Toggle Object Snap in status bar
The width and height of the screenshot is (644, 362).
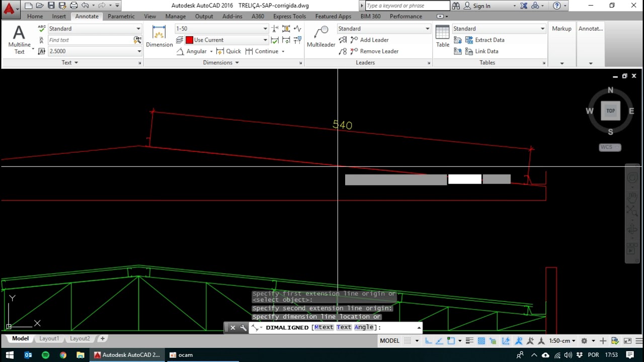point(451,341)
